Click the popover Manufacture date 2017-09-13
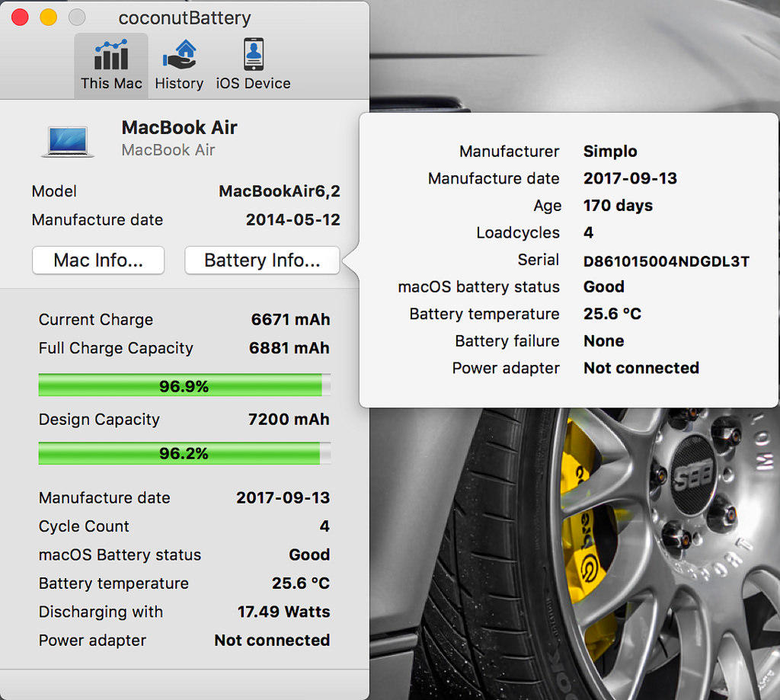The width and height of the screenshot is (780, 700). coord(630,178)
